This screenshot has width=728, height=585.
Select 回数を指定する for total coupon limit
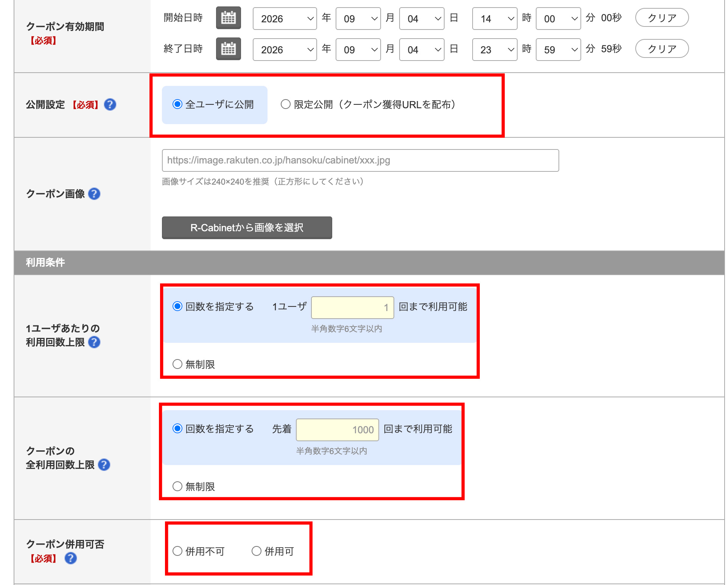point(177,428)
